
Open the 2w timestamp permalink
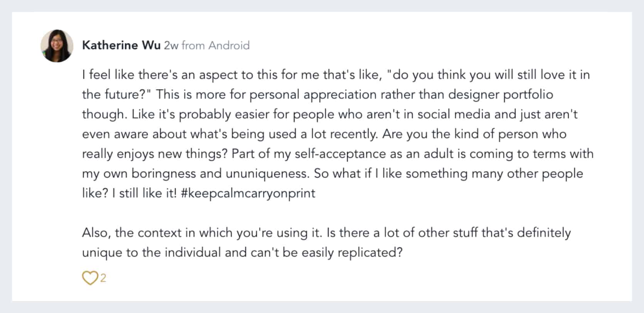171,46
